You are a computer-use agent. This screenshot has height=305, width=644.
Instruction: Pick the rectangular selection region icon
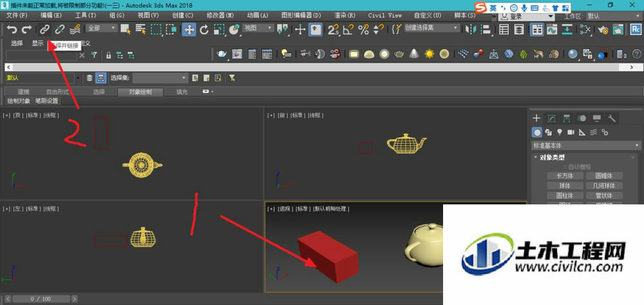156,29
